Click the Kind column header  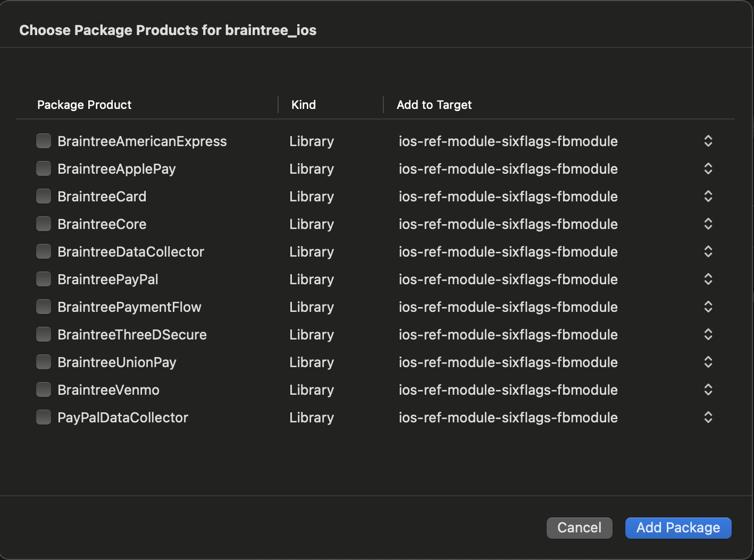304,105
